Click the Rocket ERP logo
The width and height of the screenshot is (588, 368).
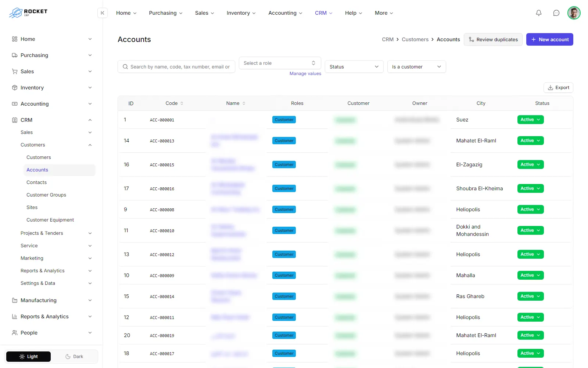coord(28,13)
